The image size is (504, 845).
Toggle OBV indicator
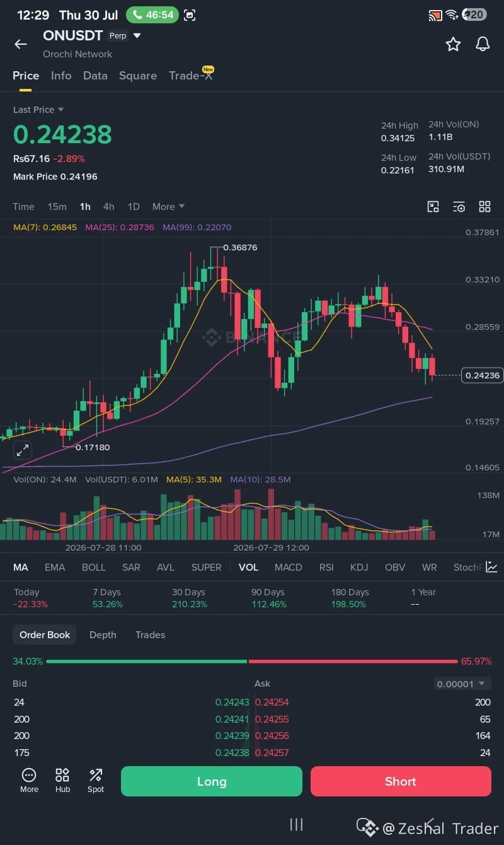395,568
